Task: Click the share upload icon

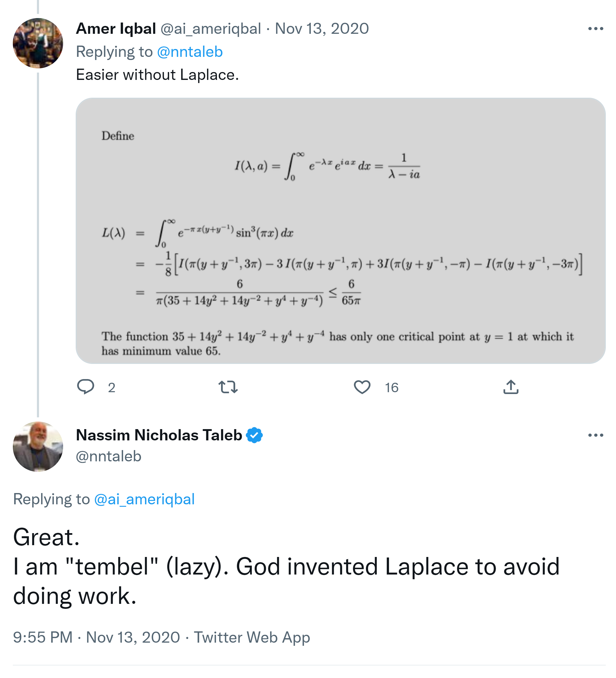Action: [x=510, y=387]
